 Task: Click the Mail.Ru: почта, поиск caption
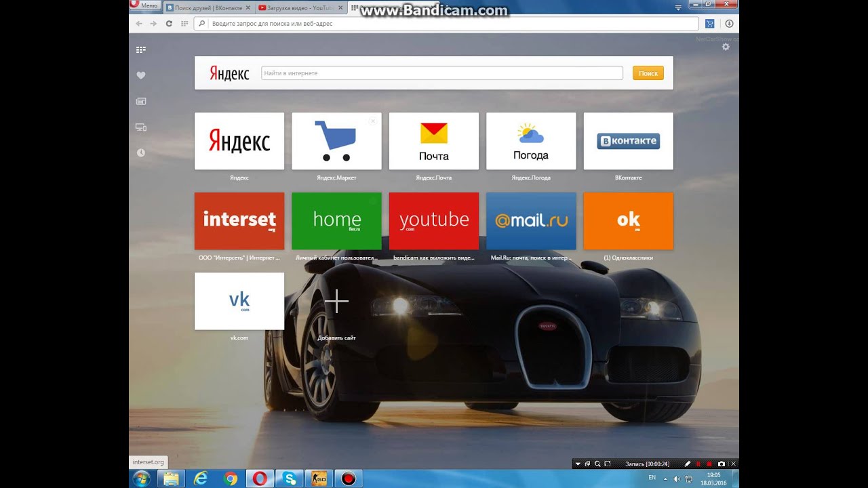(531, 258)
